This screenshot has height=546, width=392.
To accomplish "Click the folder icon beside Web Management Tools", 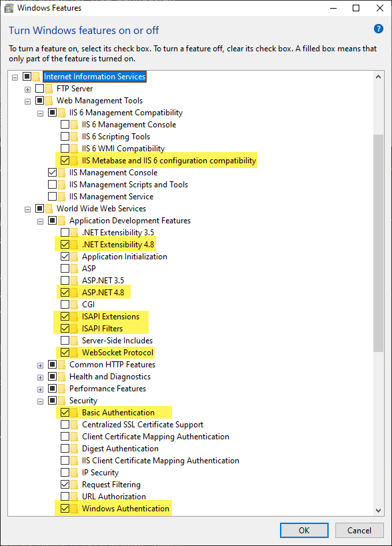I will coord(49,101).
